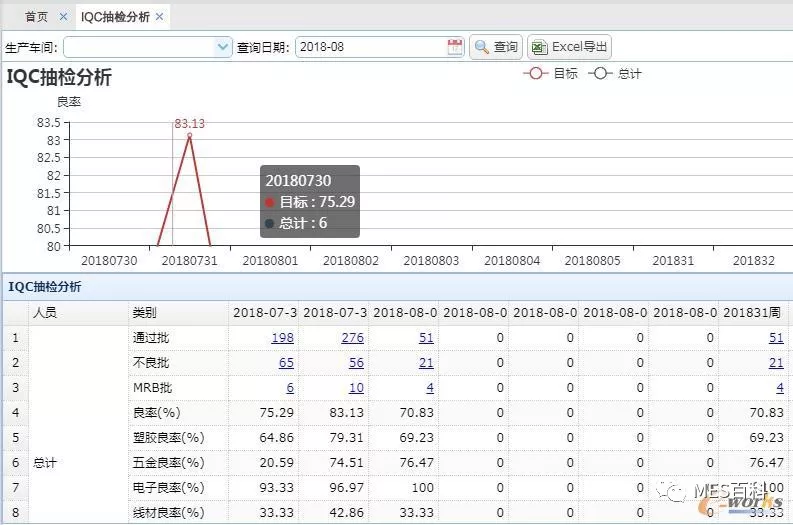Close the 首页 tab
This screenshot has width=793, height=525.
coord(63,17)
